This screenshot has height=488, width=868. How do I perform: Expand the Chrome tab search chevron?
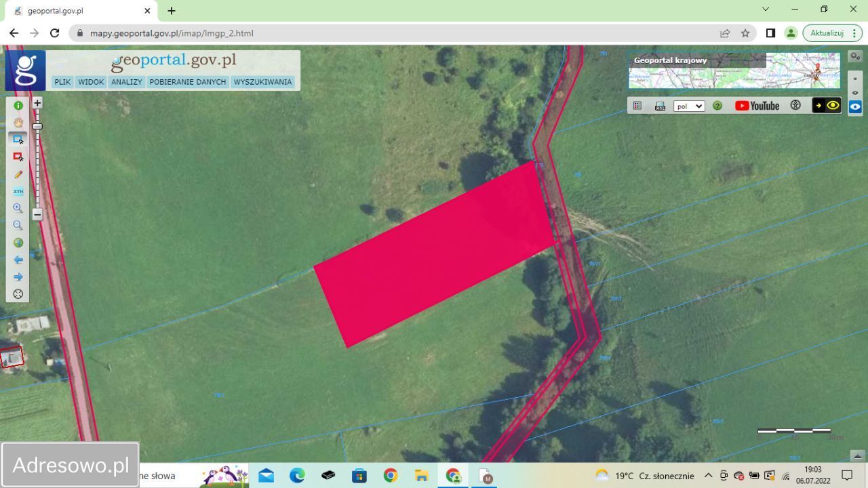[766, 9]
